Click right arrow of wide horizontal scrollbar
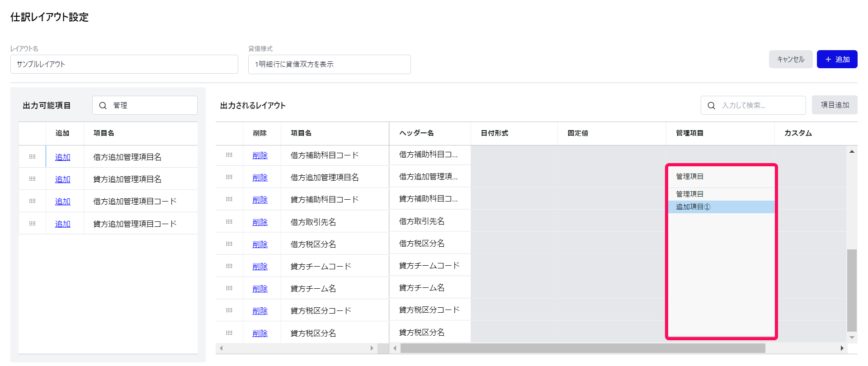The image size is (868, 366). pos(842,348)
